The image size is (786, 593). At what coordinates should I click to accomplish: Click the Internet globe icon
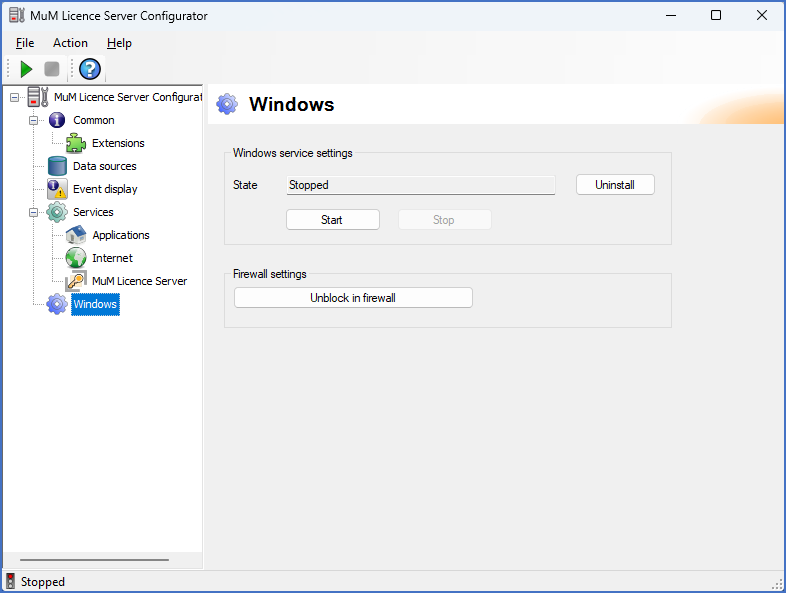[76, 258]
